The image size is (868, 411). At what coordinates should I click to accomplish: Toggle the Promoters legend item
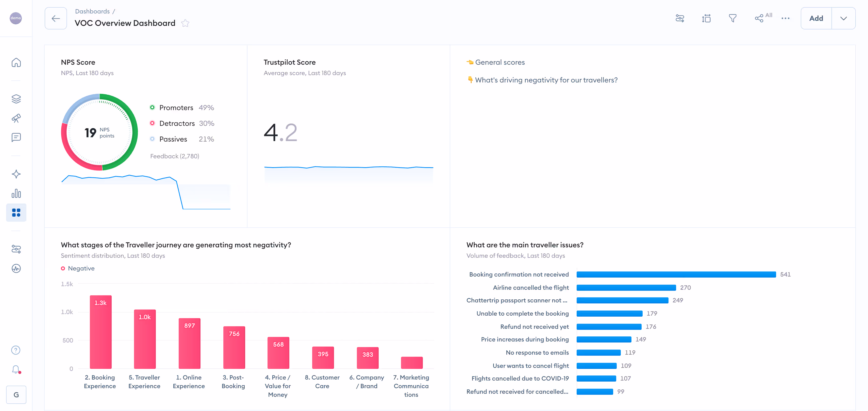[x=176, y=108]
